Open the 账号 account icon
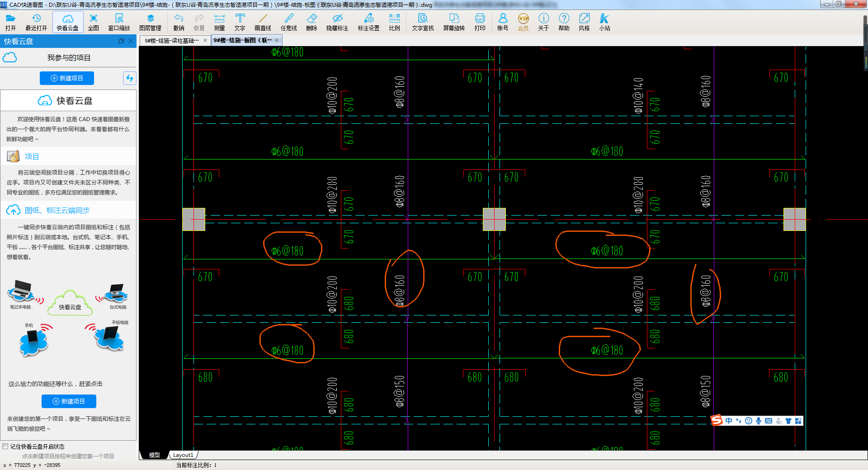The width and height of the screenshot is (868, 470). click(503, 22)
